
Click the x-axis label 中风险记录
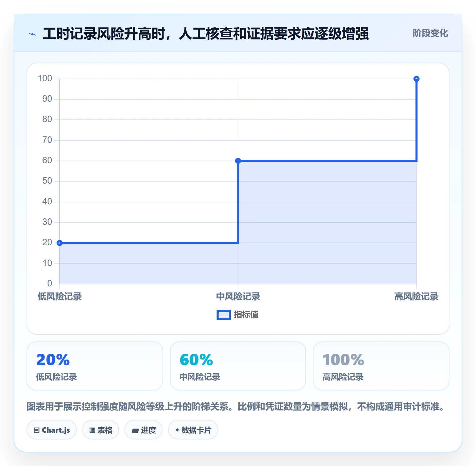[x=238, y=297]
